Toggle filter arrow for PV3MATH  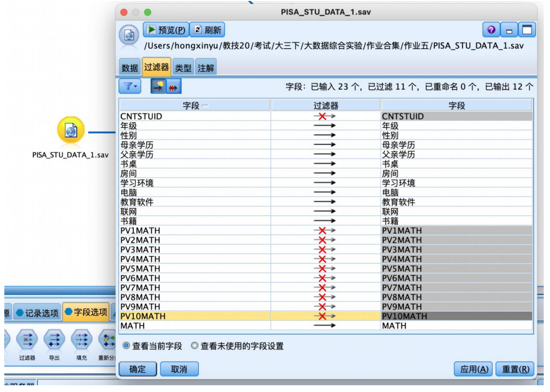tap(325, 249)
